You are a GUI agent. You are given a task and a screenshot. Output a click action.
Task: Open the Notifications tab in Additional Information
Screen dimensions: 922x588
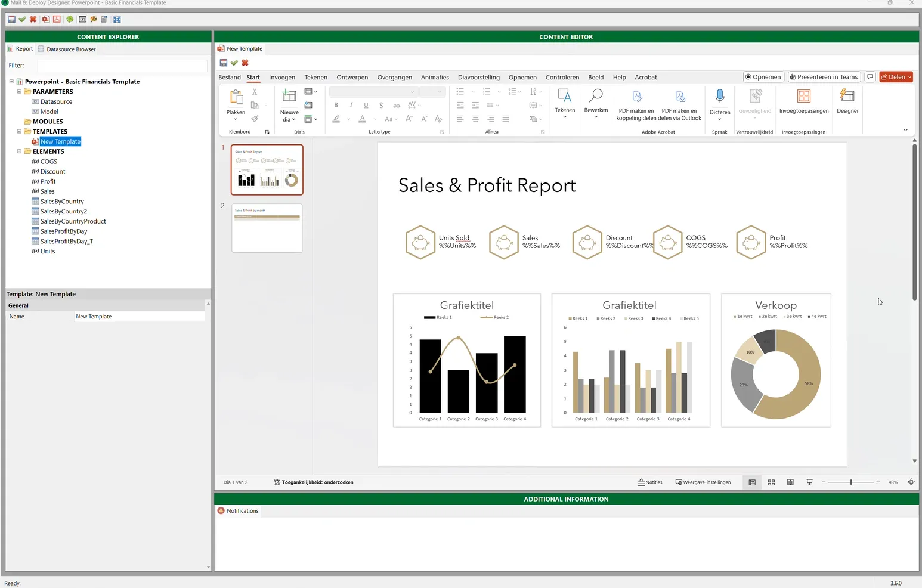238,511
